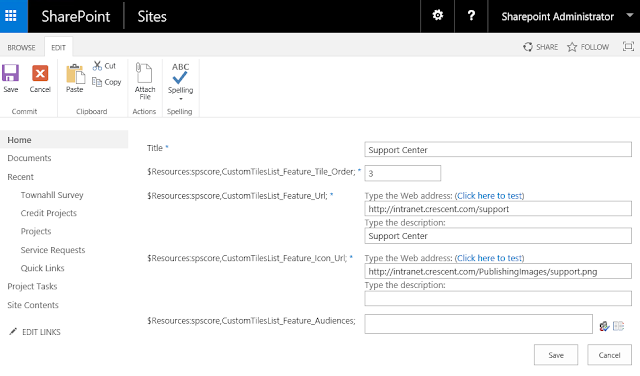Check names icon beside Audiences field
The image size is (640, 376).
click(604, 326)
